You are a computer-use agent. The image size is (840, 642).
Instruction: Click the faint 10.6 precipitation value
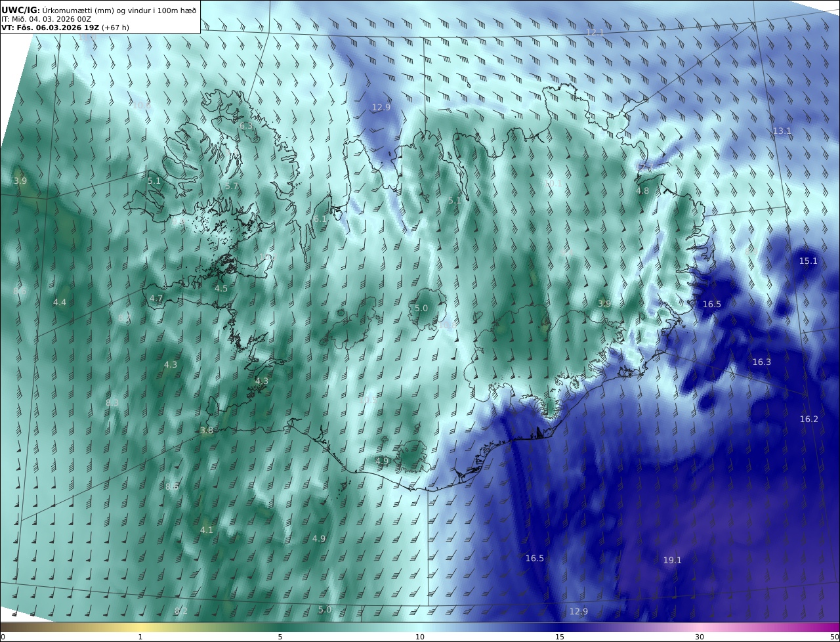(141, 106)
